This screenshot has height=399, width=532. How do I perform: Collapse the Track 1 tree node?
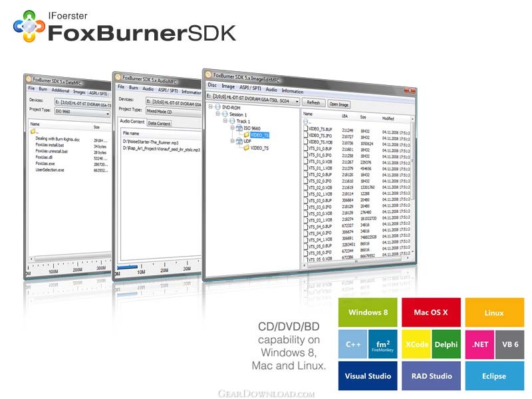tap(225, 120)
